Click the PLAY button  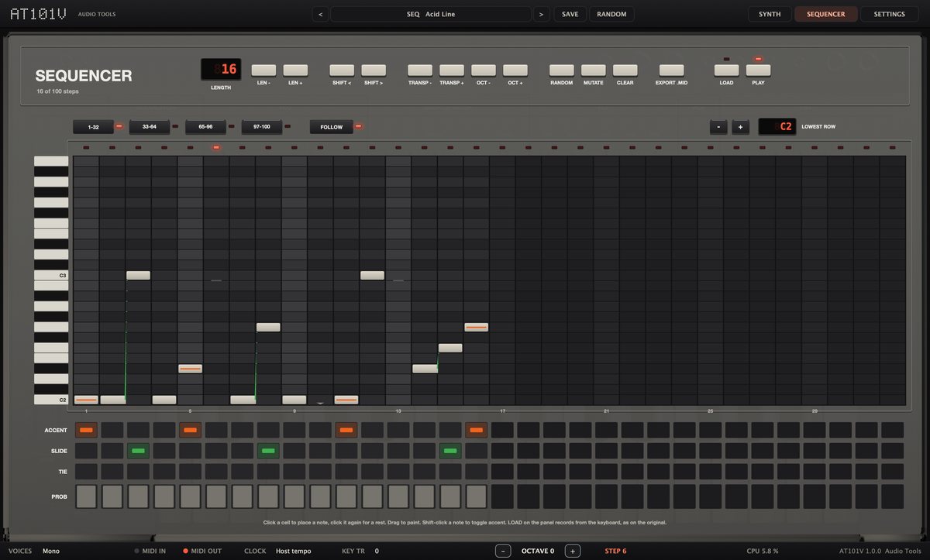(759, 70)
